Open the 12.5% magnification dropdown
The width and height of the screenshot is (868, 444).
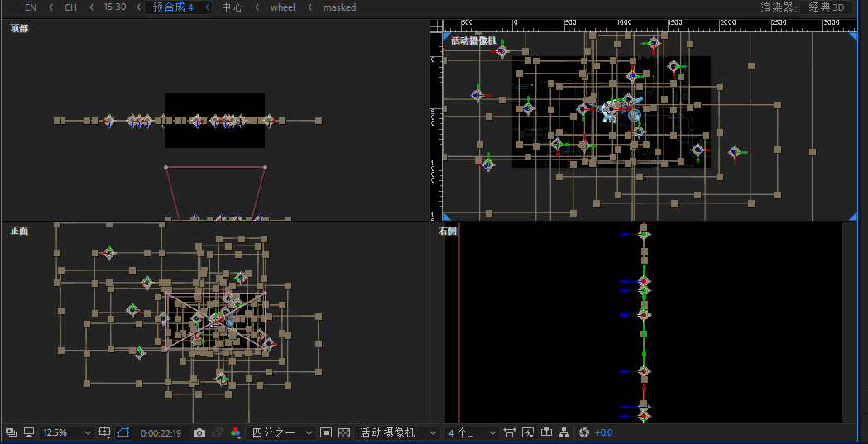click(67, 432)
